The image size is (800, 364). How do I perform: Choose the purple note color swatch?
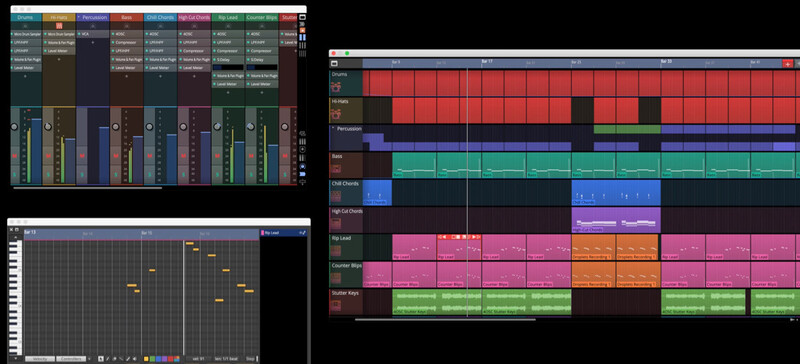point(164,359)
